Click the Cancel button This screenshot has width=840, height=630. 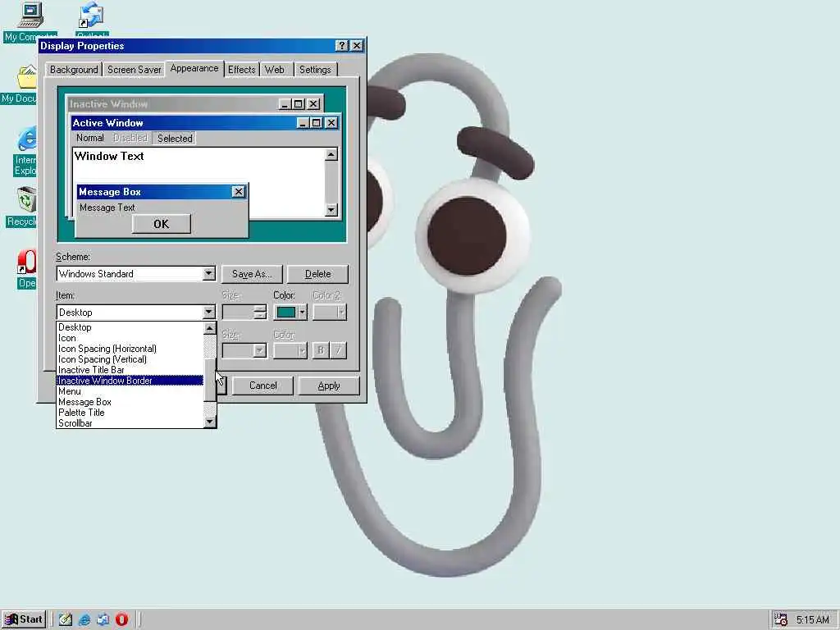(x=263, y=386)
